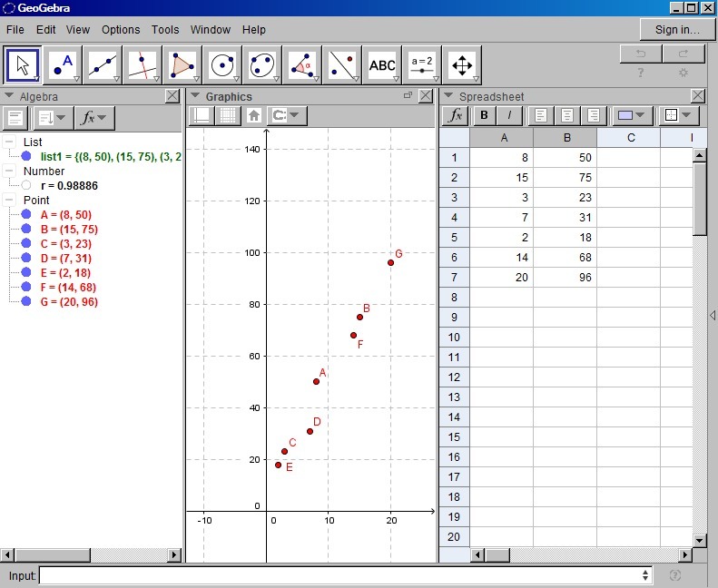Activate the Move Graphics View tool

[462, 65]
